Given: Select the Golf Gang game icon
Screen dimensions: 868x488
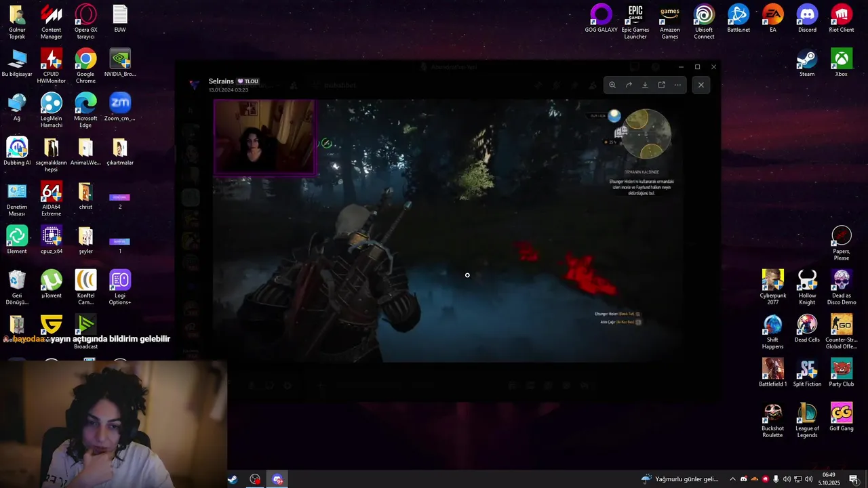Looking at the screenshot, I should pos(842,417).
